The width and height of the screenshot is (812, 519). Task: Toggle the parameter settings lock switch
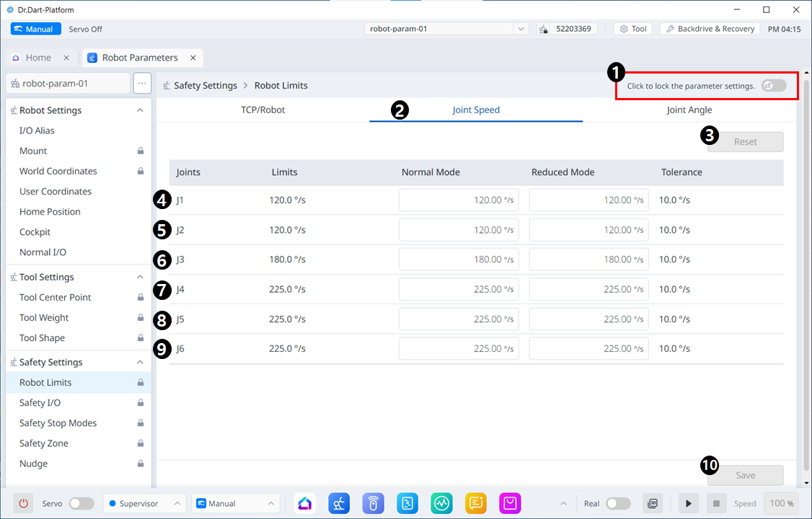[774, 86]
